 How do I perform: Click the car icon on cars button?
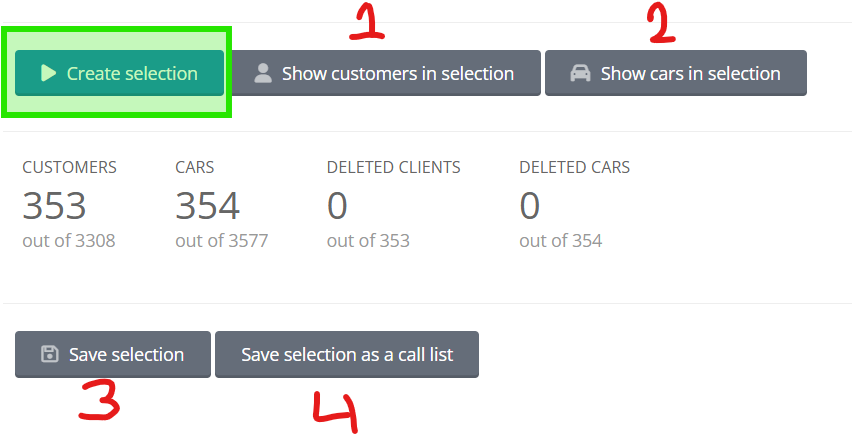(x=580, y=73)
